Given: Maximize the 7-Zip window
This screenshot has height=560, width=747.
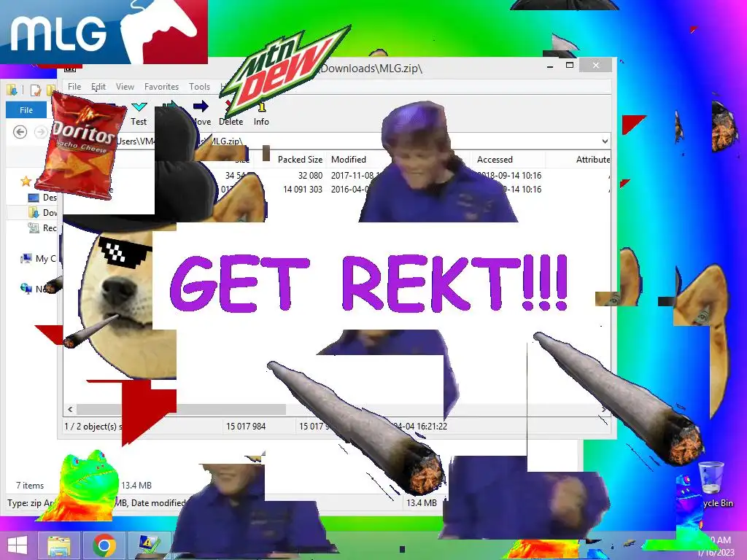Looking at the screenshot, I should pos(569,65).
